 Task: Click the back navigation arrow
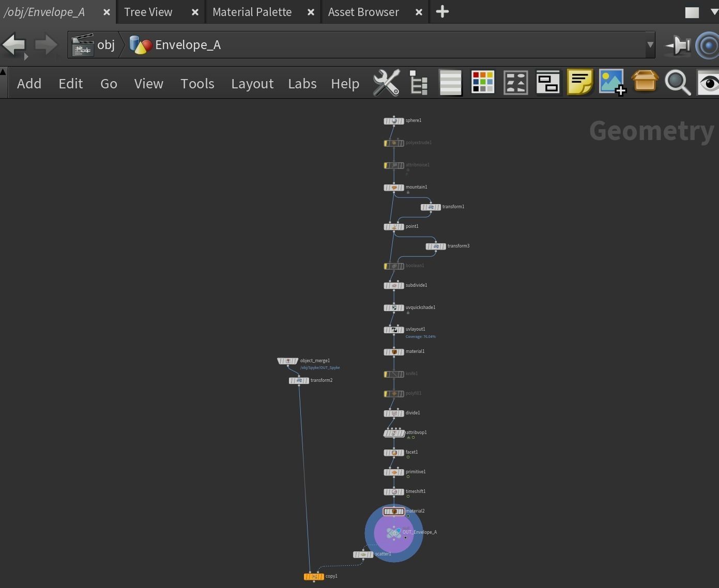click(13, 45)
